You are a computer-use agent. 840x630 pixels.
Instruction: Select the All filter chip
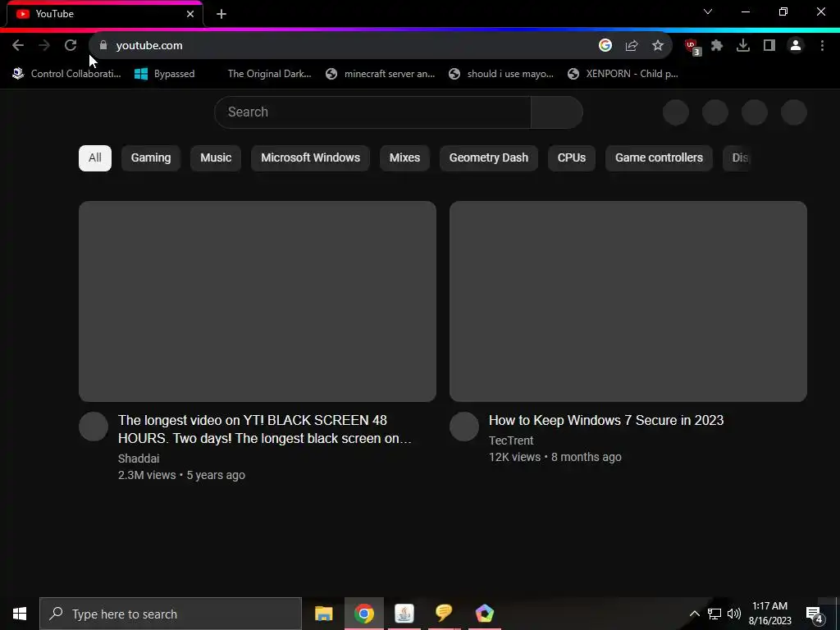point(95,158)
